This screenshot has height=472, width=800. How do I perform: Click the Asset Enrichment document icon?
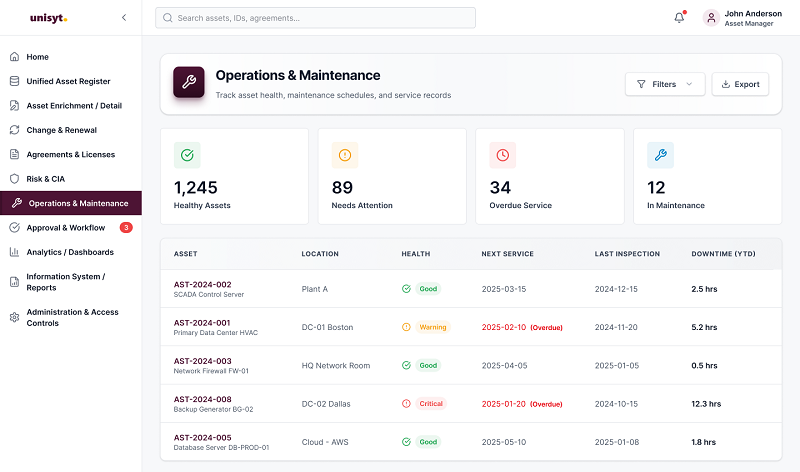click(14, 106)
